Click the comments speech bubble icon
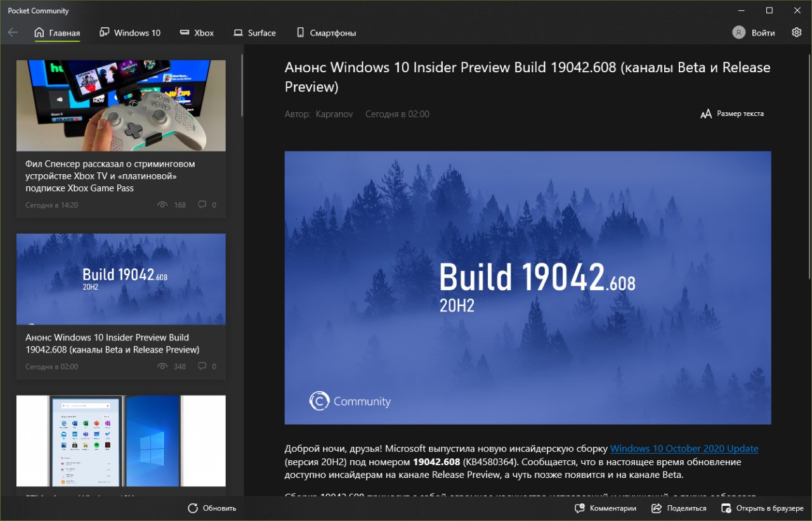This screenshot has height=521, width=812. (x=579, y=508)
